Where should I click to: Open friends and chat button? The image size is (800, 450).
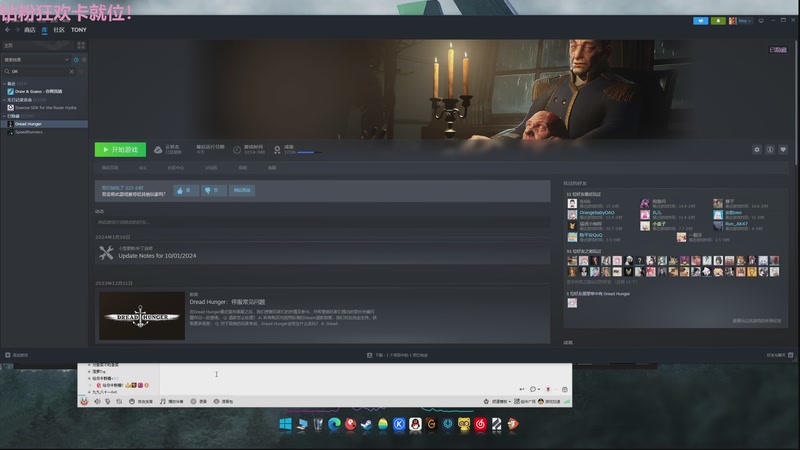pyautogui.click(x=779, y=355)
